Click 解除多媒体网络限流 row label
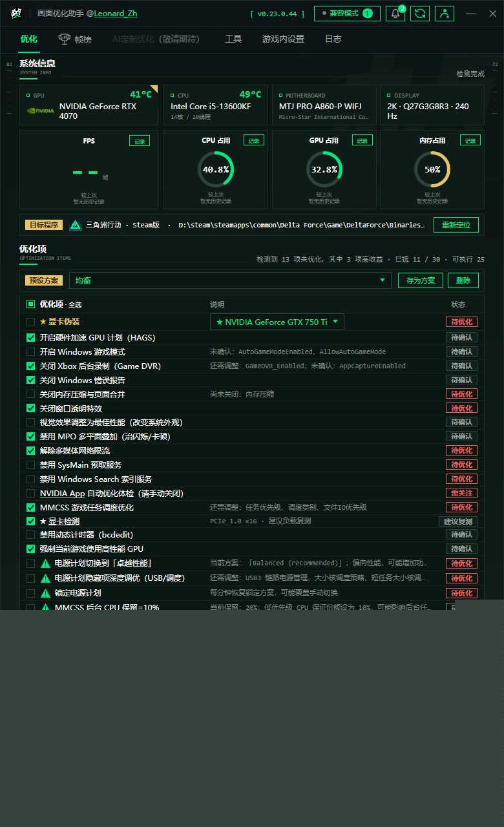Screen dimensions: 504x827 75,450
